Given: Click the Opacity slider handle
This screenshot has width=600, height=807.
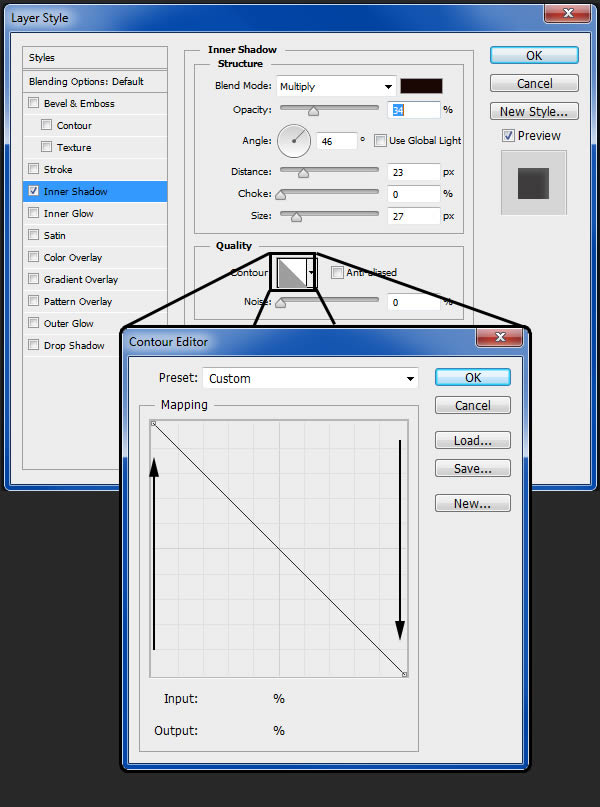Looking at the screenshot, I should (313, 111).
